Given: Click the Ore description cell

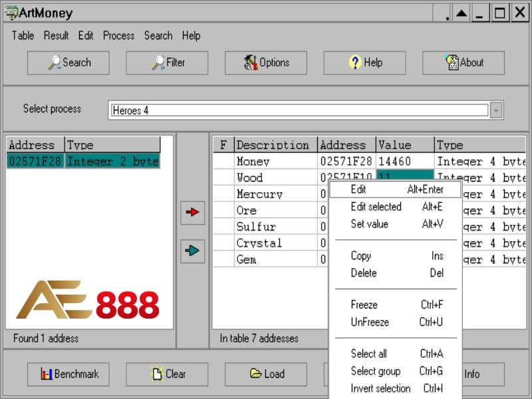Looking at the screenshot, I should (275, 210).
